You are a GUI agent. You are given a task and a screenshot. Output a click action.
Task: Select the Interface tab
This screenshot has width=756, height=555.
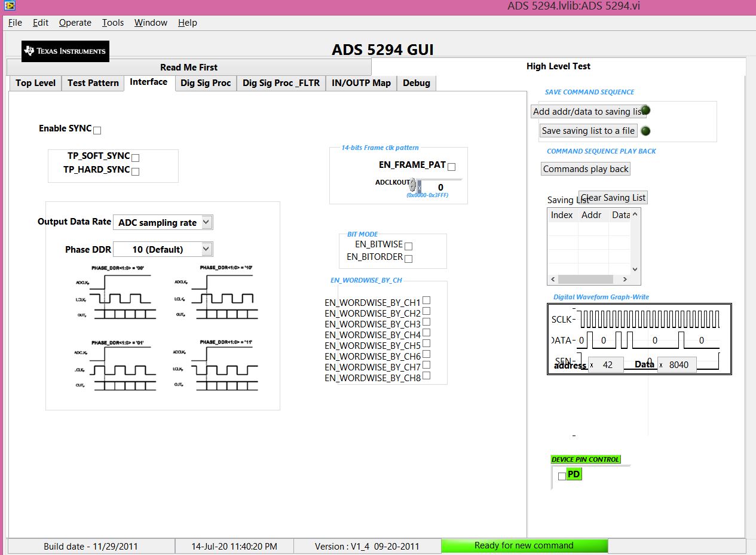click(149, 82)
